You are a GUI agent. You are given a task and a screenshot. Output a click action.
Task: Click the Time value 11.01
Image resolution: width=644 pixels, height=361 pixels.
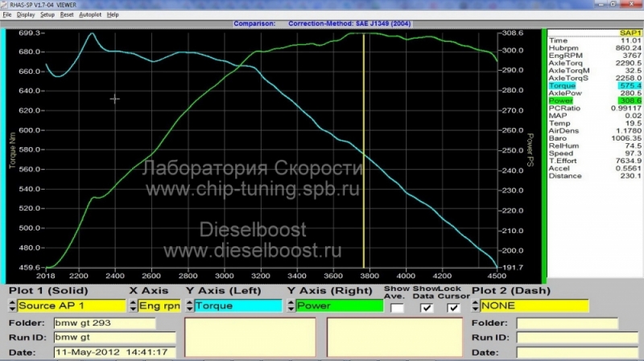point(631,41)
